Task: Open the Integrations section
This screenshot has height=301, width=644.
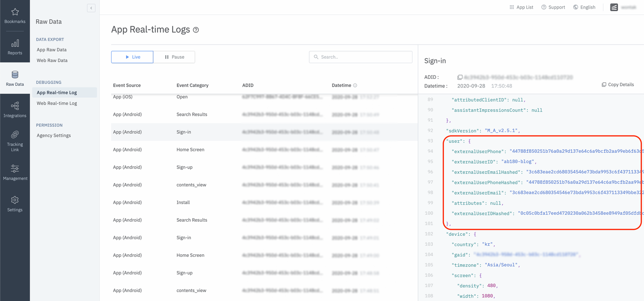Action: coord(15,110)
